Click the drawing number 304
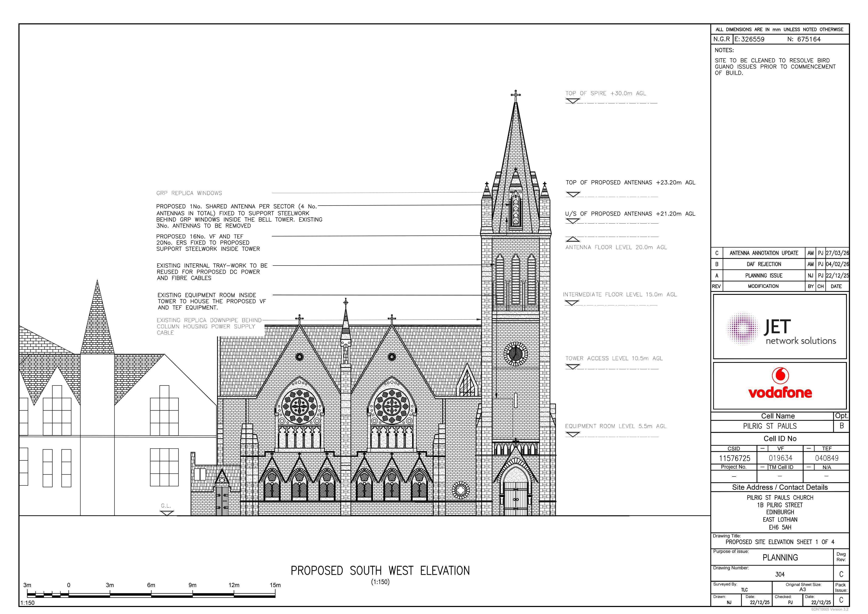Image resolution: width=868 pixels, height=614 pixels. (x=780, y=574)
